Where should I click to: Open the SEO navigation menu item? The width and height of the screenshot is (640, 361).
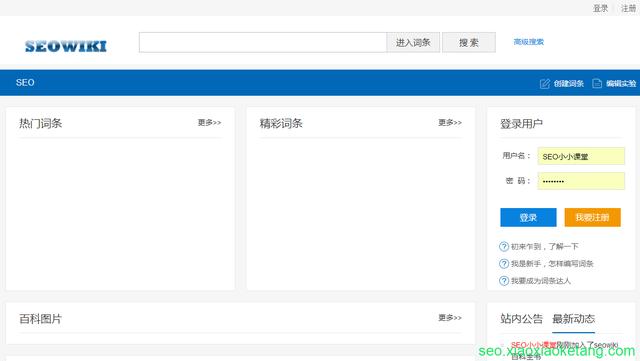[25, 82]
